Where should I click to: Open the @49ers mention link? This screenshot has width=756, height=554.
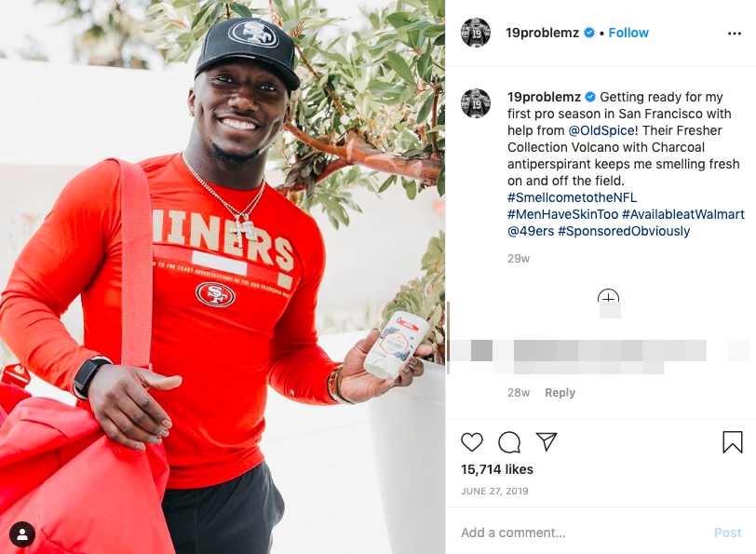pos(531,231)
